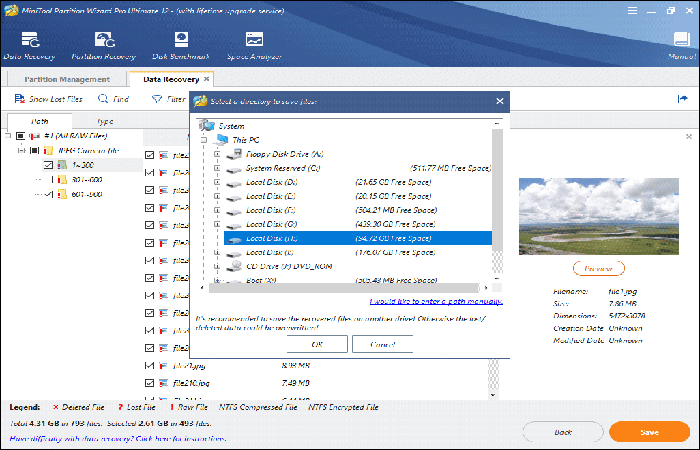Expand the Local Disk (I:) node
Screen dimensions: 700x450
(217, 252)
